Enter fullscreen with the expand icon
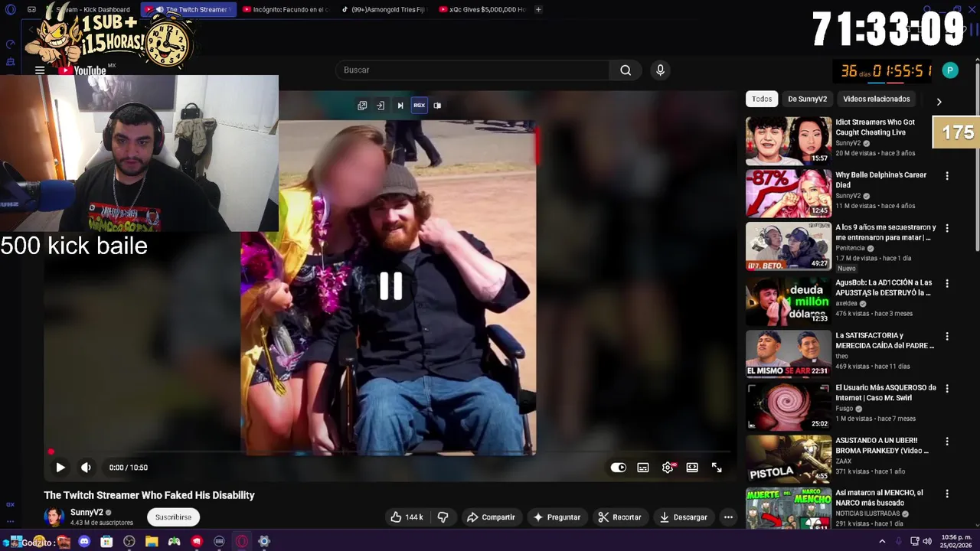 click(717, 468)
